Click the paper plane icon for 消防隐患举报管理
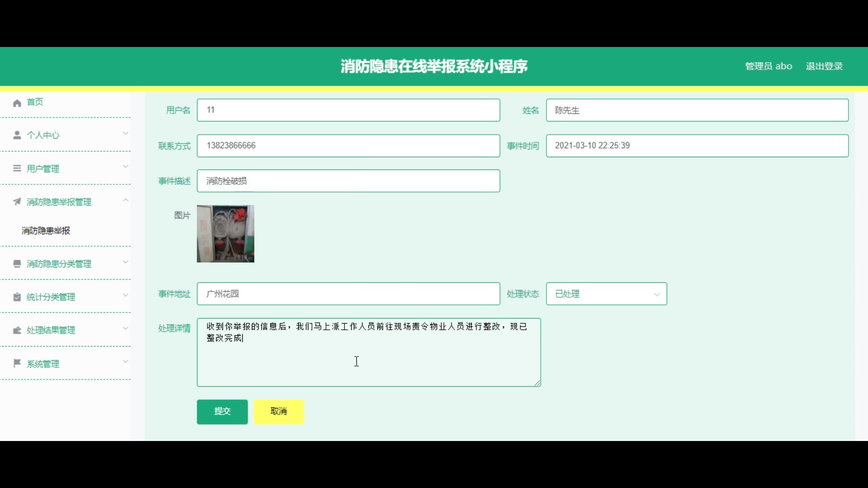 [x=17, y=202]
